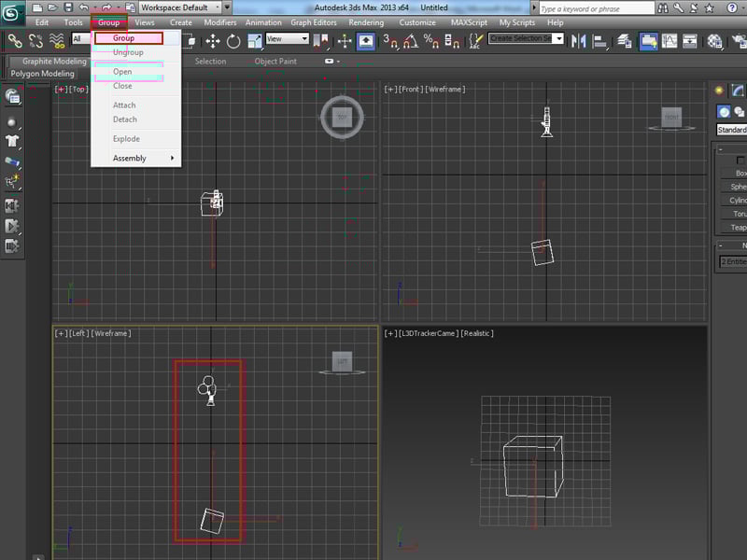Open the Material Editor icon
The image size is (747, 560).
pyautogui.click(x=714, y=41)
